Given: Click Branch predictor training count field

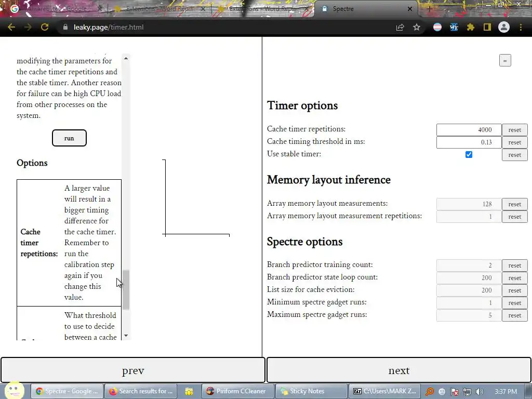Looking at the screenshot, I should [x=469, y=265].
